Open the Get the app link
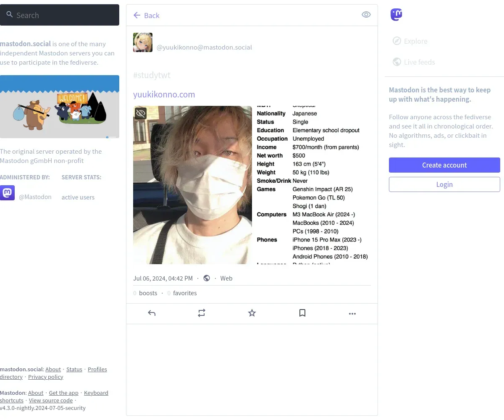Screen dimensions: 504x420 63,393
